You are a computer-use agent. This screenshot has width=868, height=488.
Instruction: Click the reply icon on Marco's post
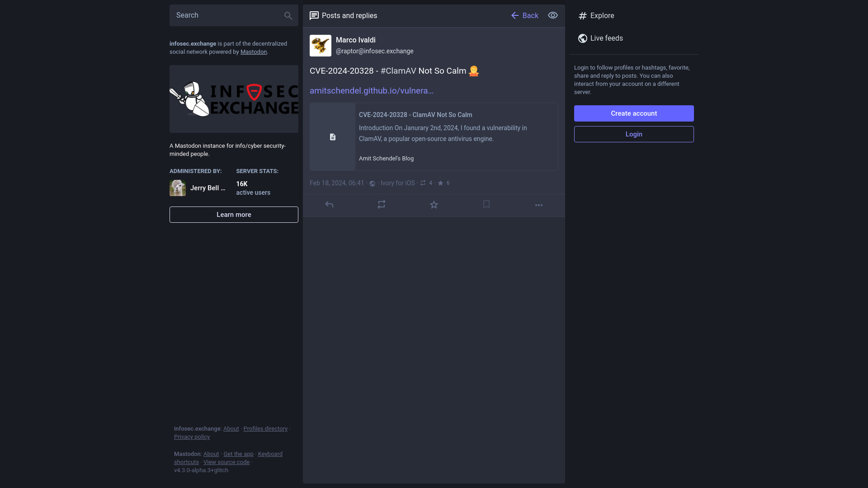click(329, 204)
